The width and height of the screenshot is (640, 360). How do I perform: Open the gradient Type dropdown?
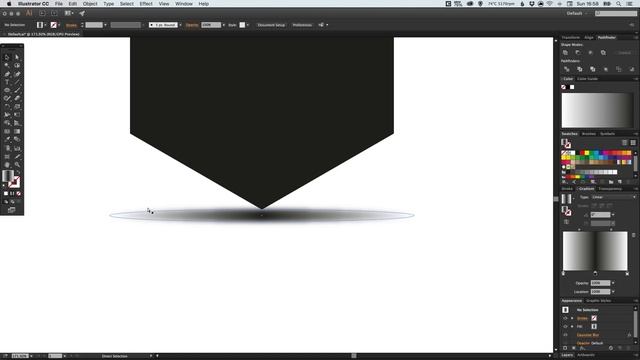coord(614,197)
